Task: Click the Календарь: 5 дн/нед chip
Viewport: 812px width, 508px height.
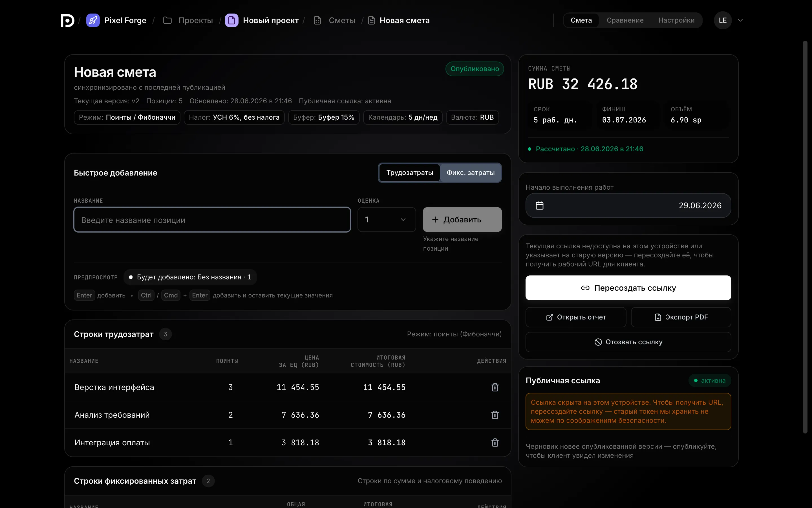Action: (x=403, y=118)
